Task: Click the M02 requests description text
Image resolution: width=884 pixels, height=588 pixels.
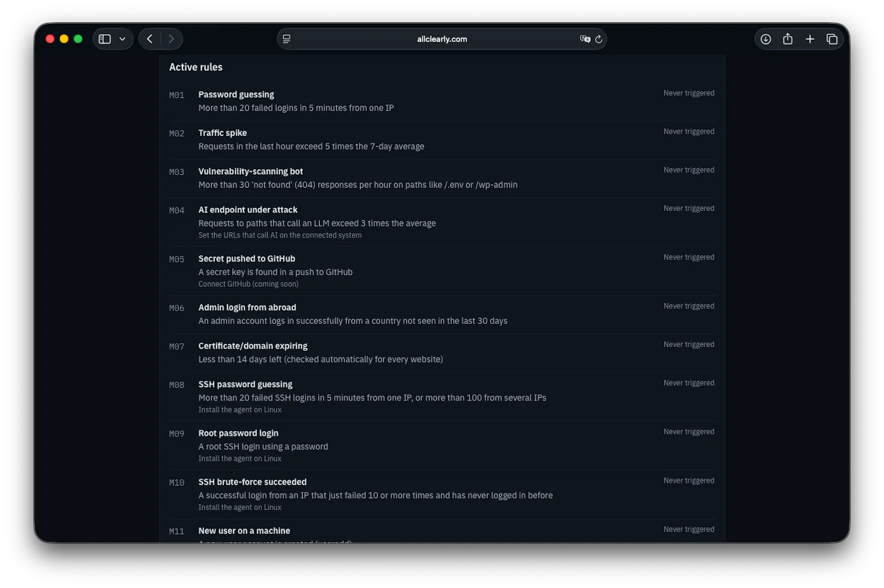Action: coord(311,146)
